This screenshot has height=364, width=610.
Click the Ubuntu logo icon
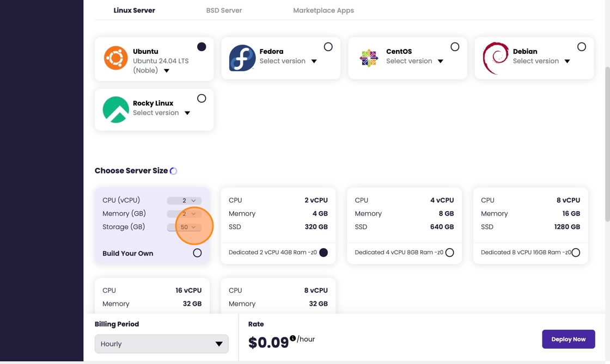click(x=115, y=58)
